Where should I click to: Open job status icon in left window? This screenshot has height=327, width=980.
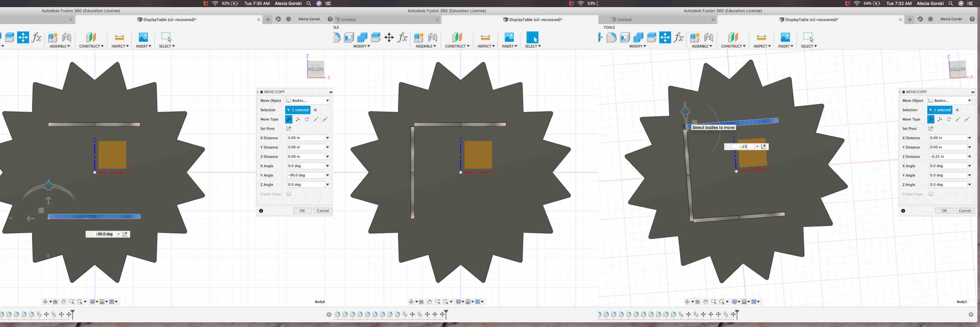(x=288, y=19)
